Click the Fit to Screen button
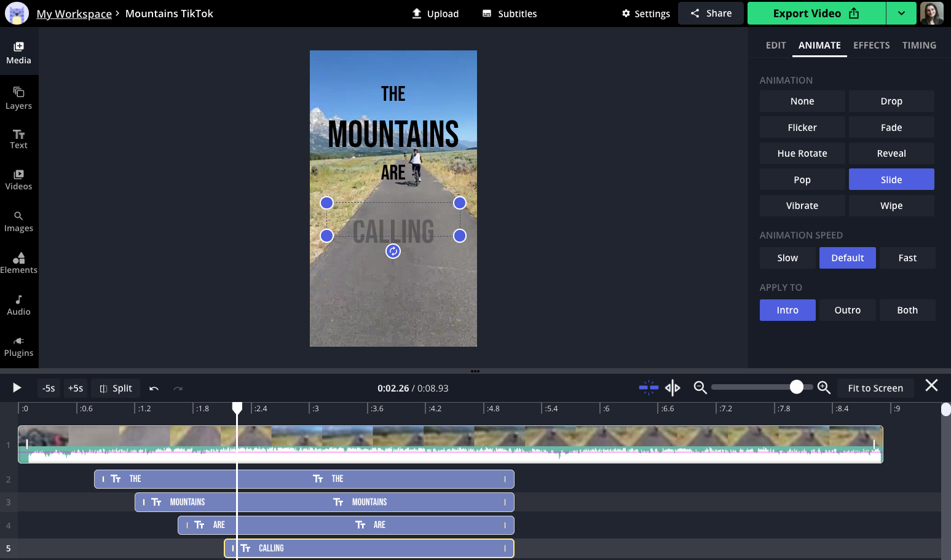The height and width of the screenshot is (560, 951). click(x=875, y=388)
